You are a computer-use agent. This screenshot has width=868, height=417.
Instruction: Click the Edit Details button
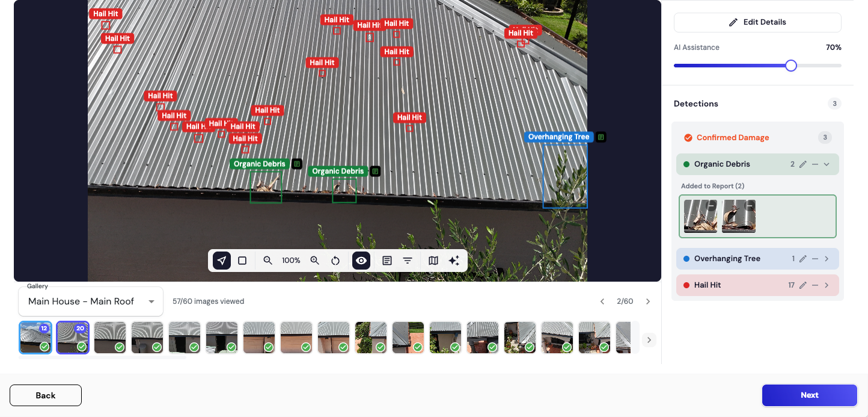[757, 22]
